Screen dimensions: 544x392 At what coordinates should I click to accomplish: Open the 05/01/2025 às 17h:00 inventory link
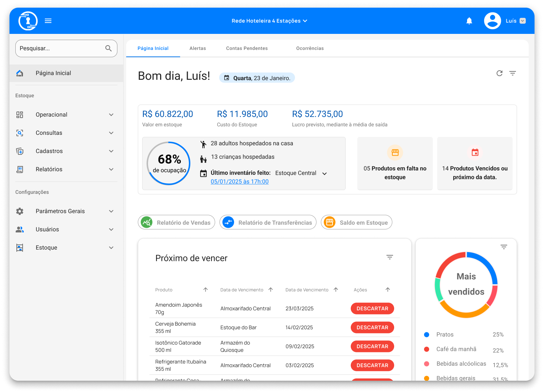click(x=240, y=182)
